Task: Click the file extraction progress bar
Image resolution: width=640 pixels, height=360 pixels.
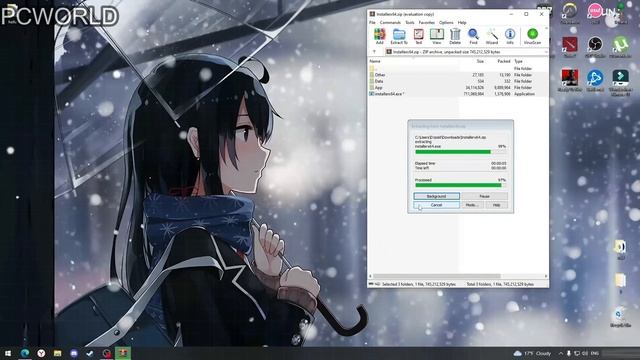Action: pos(460,152)
